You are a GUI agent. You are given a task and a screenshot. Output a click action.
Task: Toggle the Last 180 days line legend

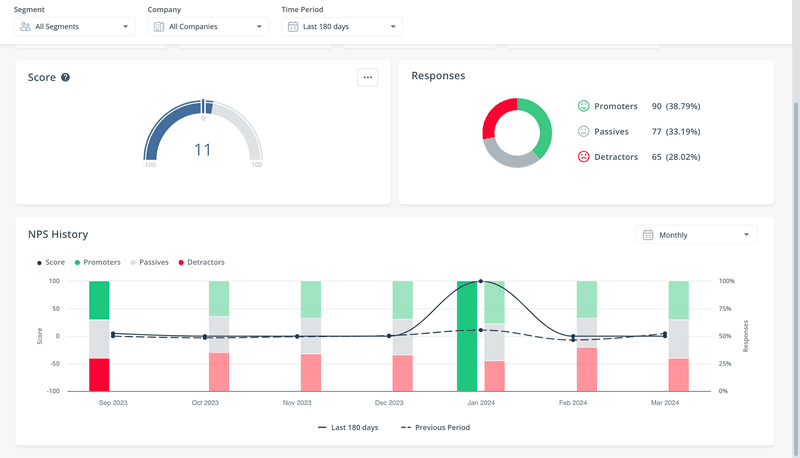click(x=348, y=427)
